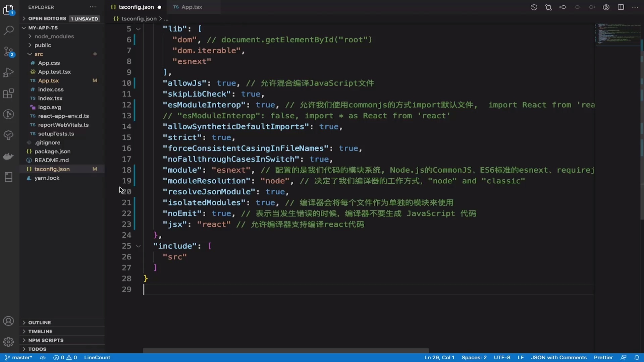
Task: Open the Manage gear icon
Action: coord(8,342)
